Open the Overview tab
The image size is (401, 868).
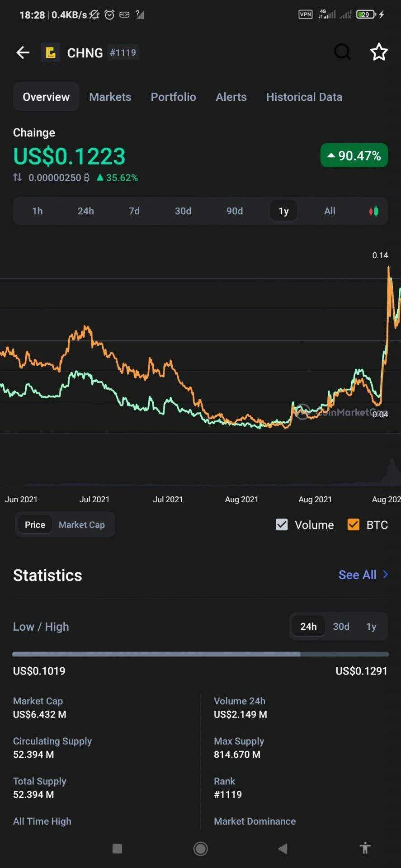[46, 97]
